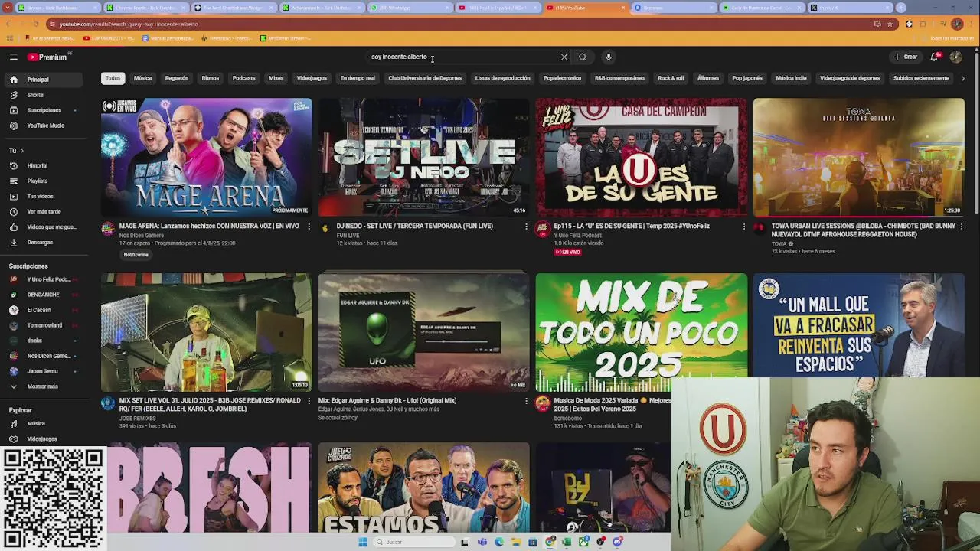Click the Crear button
Image resolution: width=980 pixels, height=551 pixels.
pyautogui.click(x=905, y=57)
